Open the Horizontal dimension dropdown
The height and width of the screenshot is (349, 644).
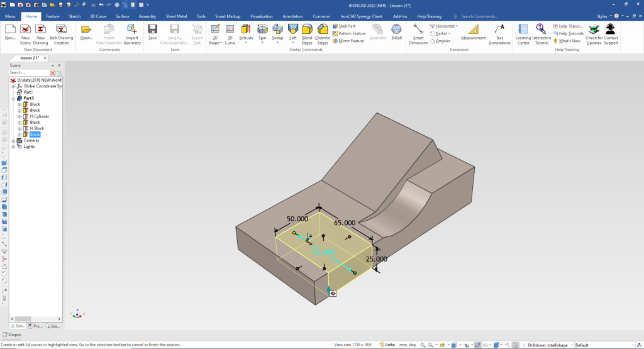tap(457, 26)
